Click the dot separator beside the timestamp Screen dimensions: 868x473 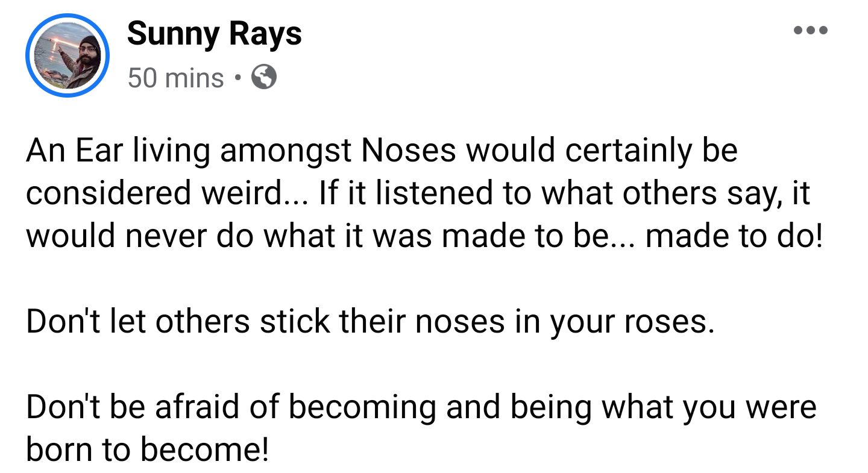tap(237, 78)
